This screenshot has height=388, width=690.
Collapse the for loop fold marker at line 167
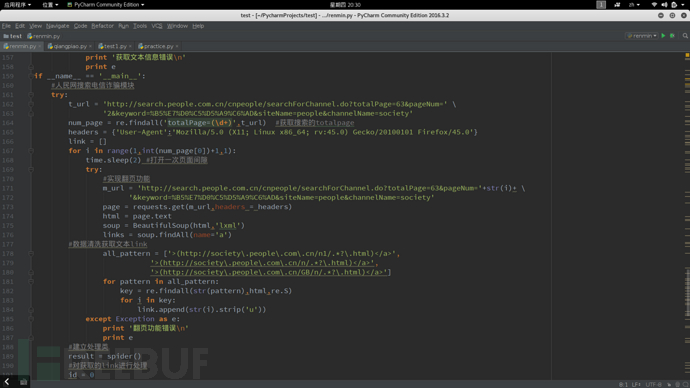[x=31, y=150]
